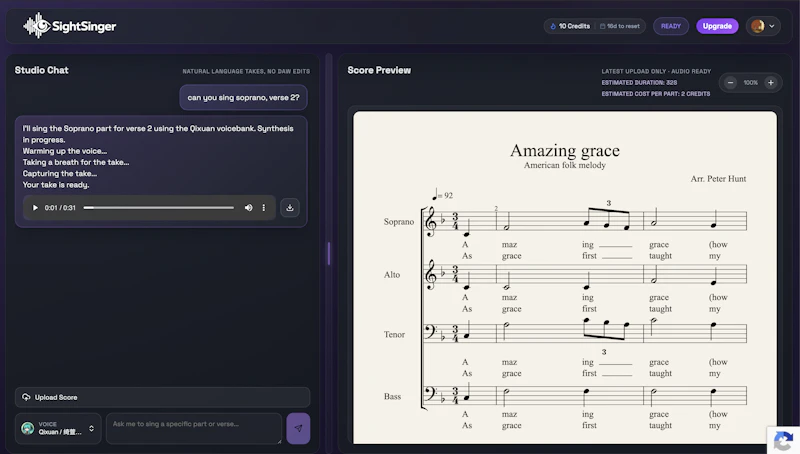
Task: Zoom in the score preview
Action: pyautogui.click(x=771, y=83)
